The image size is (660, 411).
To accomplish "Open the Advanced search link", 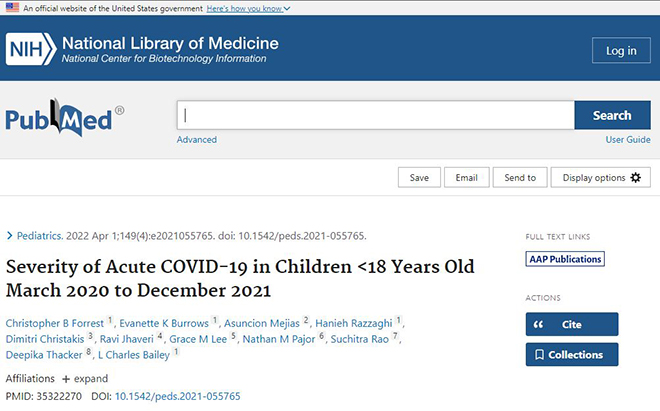I will [197, 140].
